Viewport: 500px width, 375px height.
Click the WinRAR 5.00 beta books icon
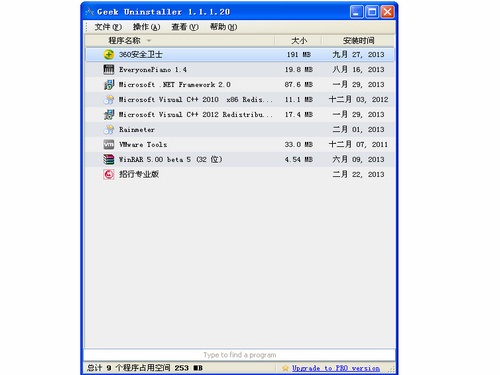coord(109,159)
